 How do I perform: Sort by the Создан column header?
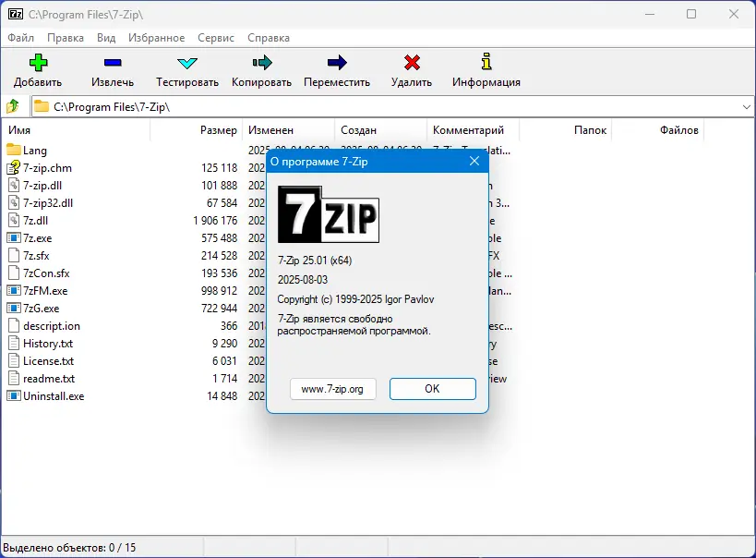tap(380, 130)
